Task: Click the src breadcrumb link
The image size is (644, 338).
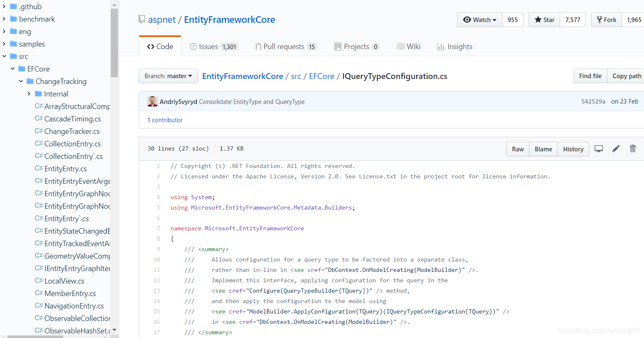Action: (296, 76)
